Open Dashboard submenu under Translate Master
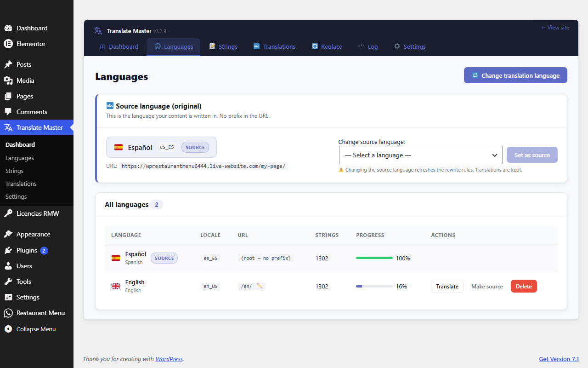Image resolution: width=588 pixels, height=368 pixels. 20,144
